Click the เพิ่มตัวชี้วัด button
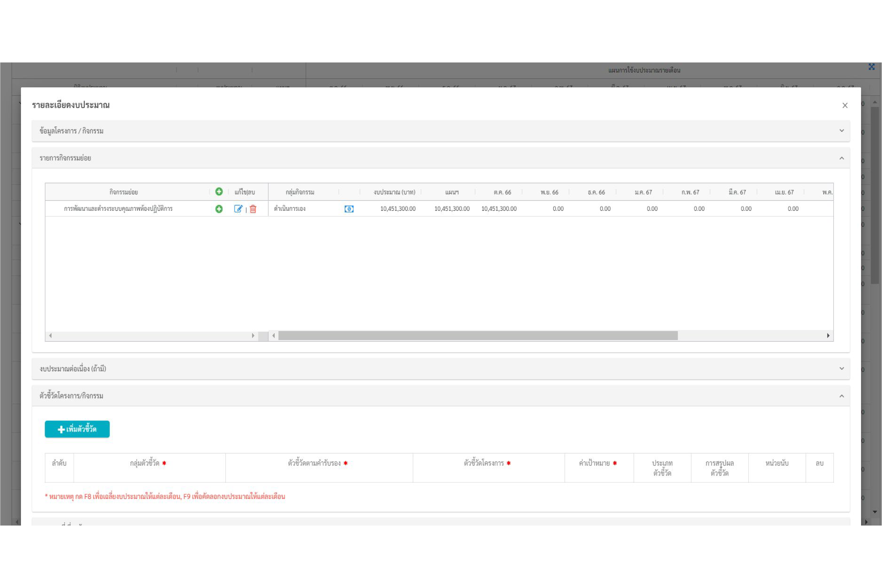 coord(77,429)
